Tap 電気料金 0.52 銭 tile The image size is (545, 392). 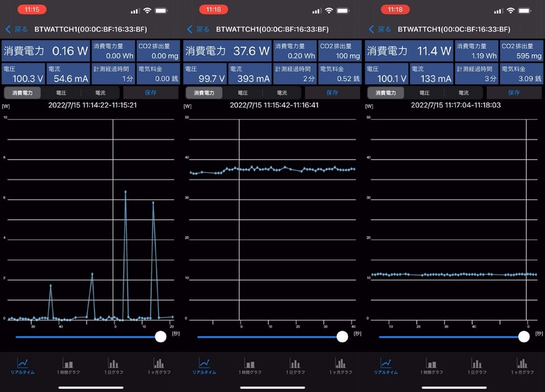[x=340, y=73]
